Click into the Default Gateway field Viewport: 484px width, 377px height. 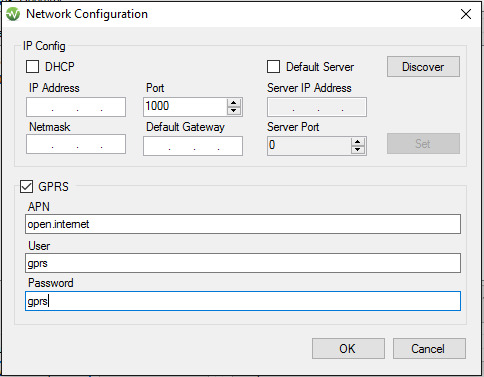(x=193, y=146)
